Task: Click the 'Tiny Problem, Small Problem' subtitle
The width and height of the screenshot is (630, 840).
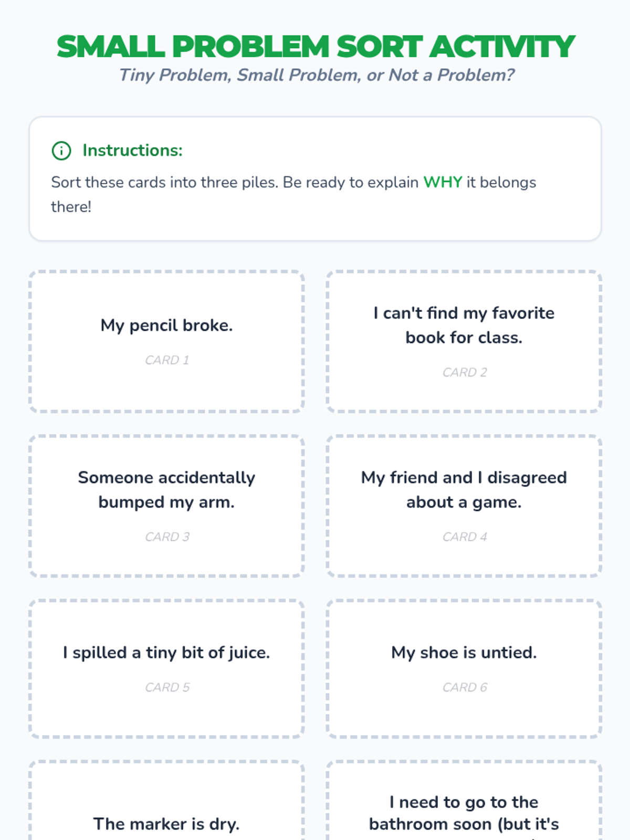Action: click(x=316, y=75)
